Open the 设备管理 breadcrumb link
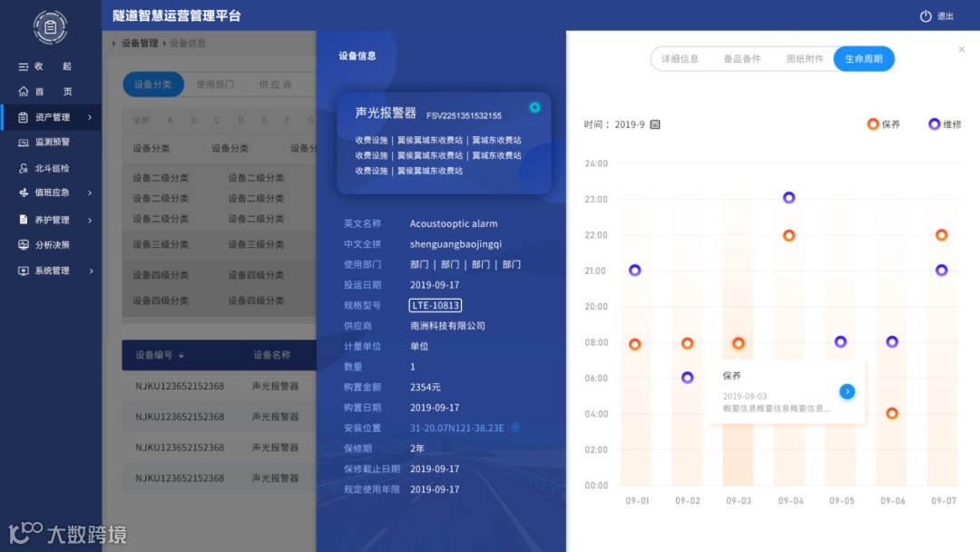980x552 pixels. tap(140, 44)
